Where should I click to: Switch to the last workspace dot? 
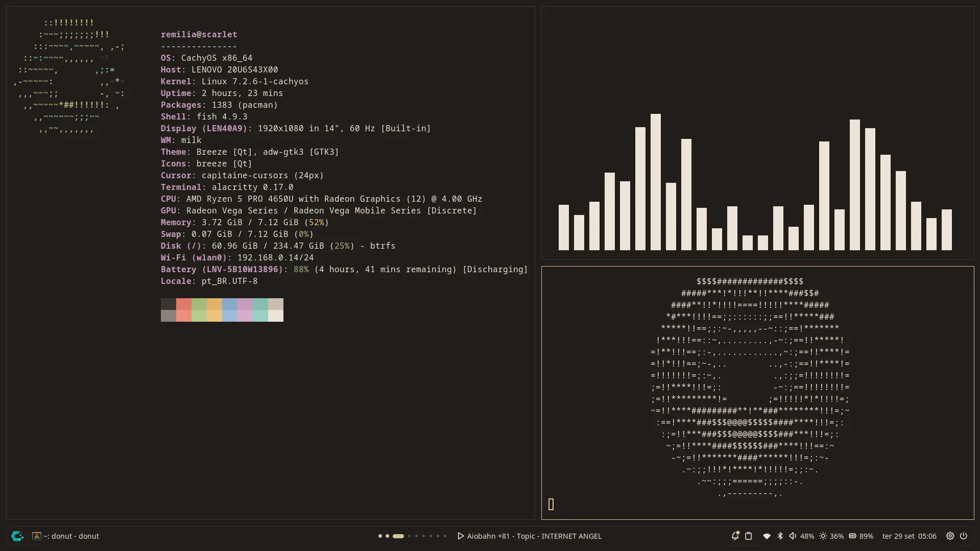tap(445, 536)
